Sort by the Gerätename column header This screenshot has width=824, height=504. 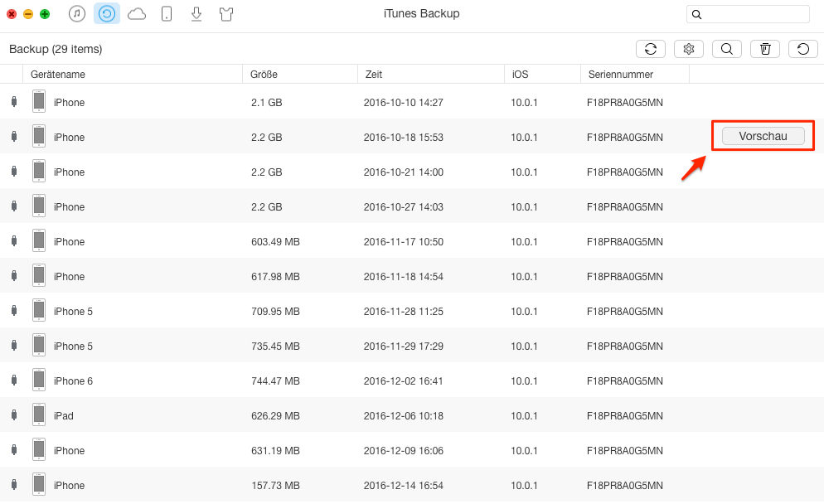133,74
